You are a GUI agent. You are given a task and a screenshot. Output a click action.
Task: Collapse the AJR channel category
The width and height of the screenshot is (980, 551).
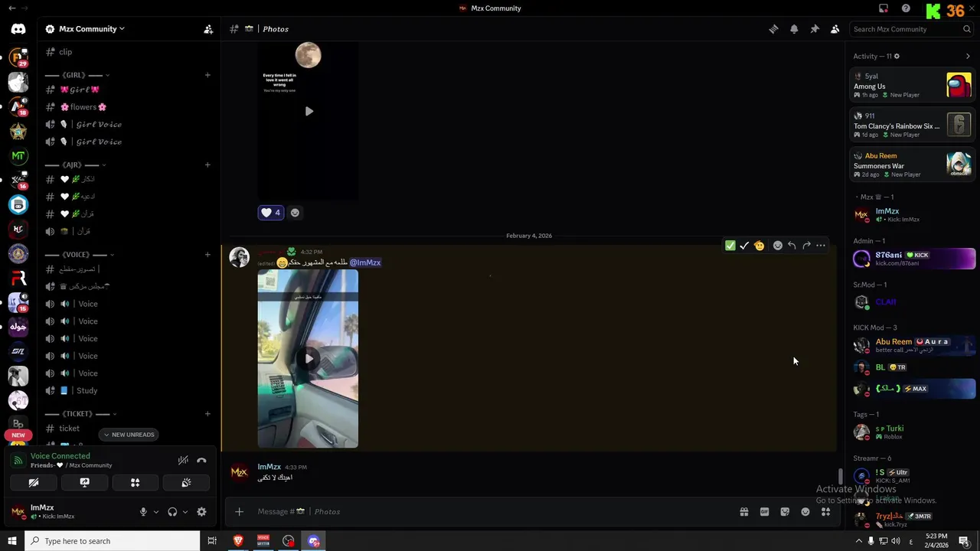click(x=75, y=165)
